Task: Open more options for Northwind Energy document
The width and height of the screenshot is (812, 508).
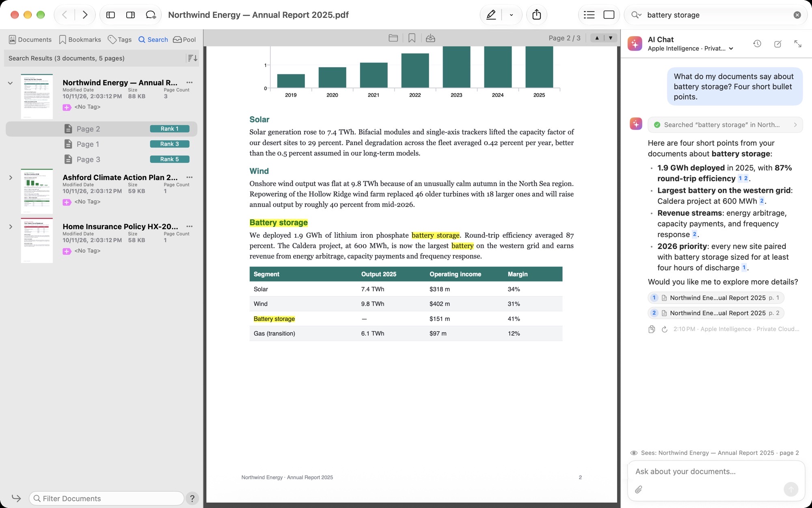Action: coord(189,82)
